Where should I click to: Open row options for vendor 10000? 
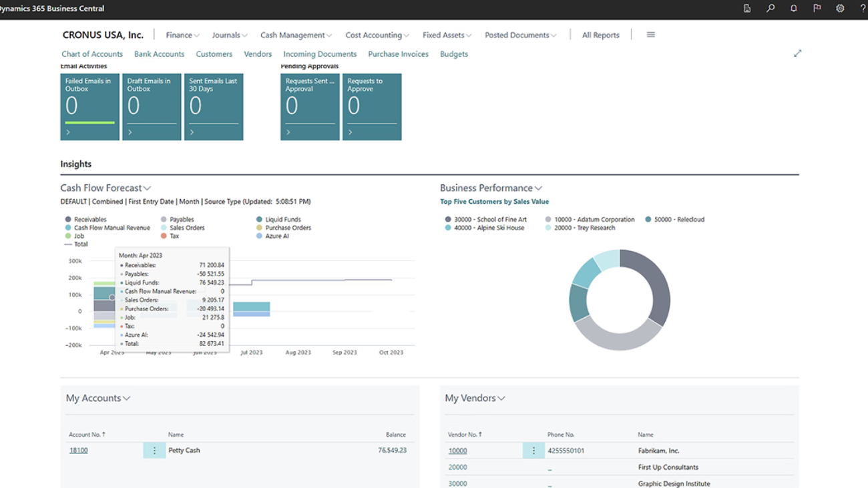click(533, 451)
